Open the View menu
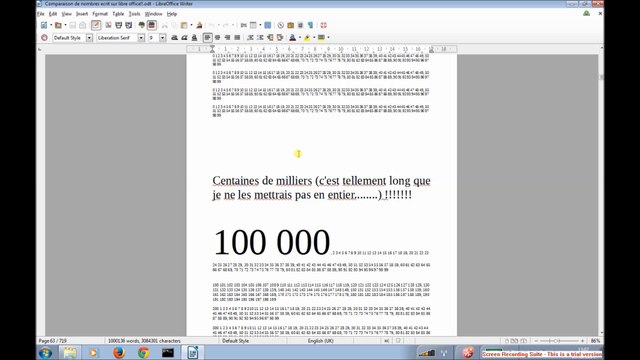This screenshot has height=360, width=640. 67,14
